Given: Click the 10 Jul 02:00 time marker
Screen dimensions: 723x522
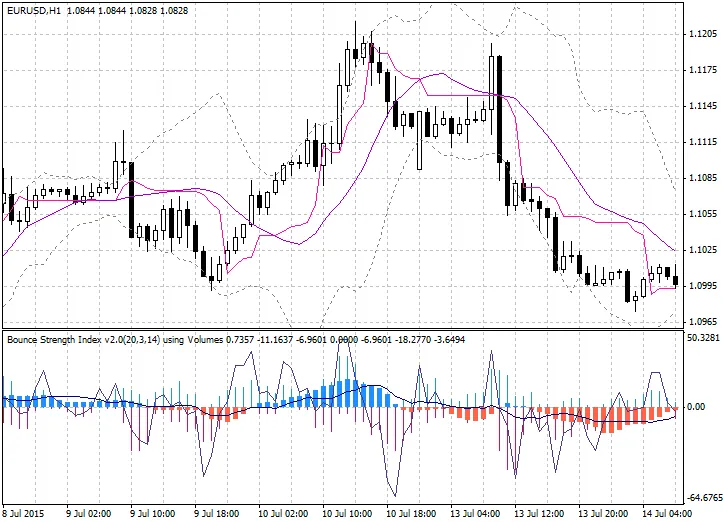Looking at the screenshot, I should (x=284, y=513).
